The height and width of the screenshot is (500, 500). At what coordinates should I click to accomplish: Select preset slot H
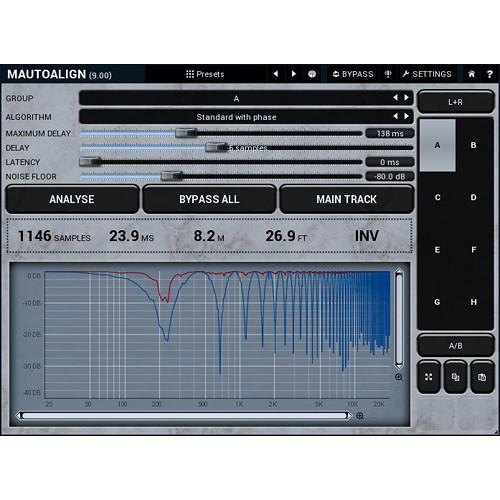pos(473,302)
